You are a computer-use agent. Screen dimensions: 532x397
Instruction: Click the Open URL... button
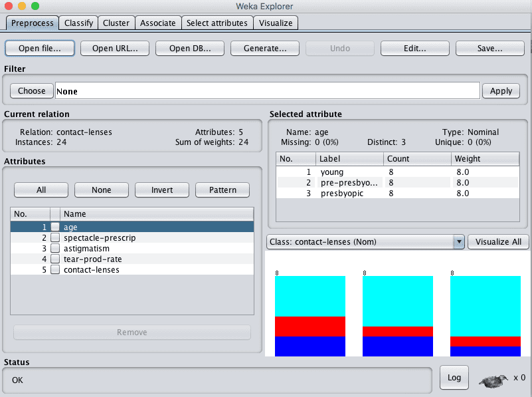(x=115, y=49)
